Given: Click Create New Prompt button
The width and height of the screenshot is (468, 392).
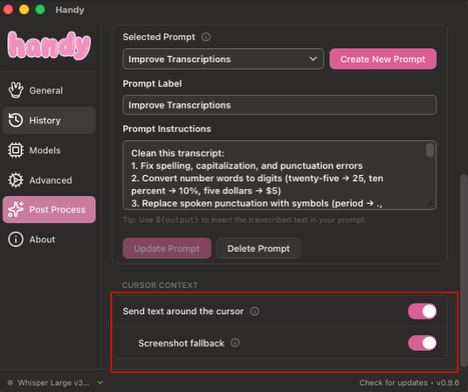Looking at the screenshot, I should (x=383, y=59).
